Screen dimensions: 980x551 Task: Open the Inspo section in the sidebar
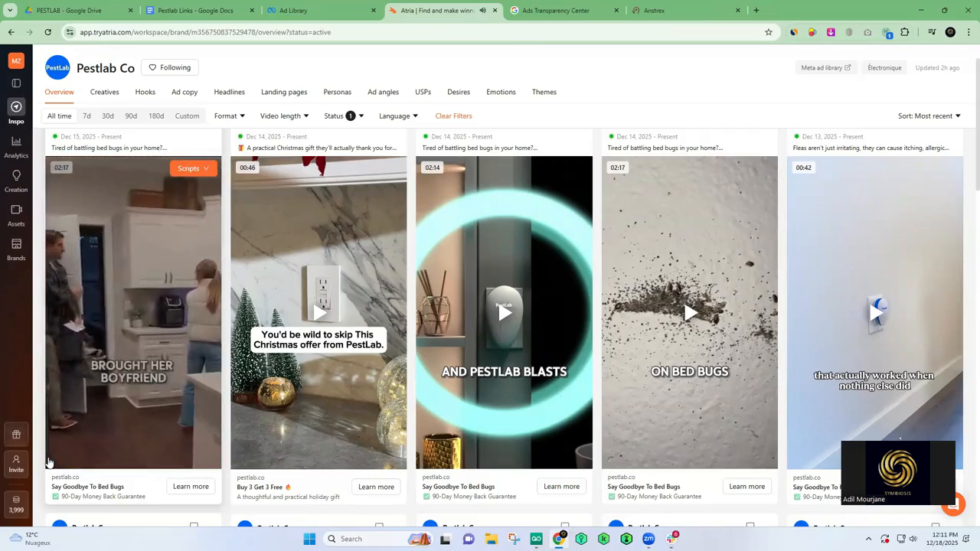click(16, 110)
